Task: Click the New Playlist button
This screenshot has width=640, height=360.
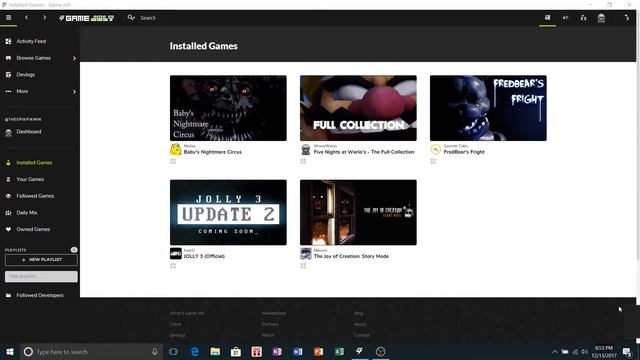Action: click(x=41, y=260)
